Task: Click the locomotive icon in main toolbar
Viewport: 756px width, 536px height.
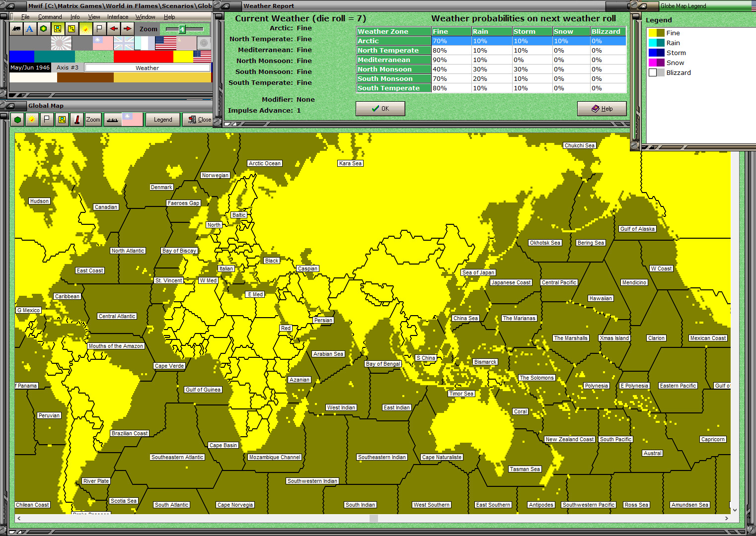Action: (16, 29)
